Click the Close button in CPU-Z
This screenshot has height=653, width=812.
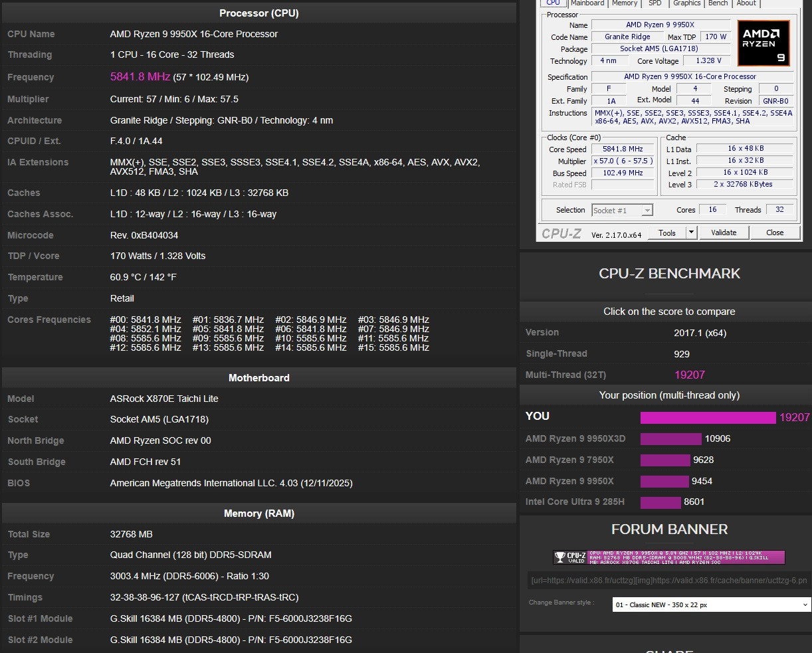point(775,233)
